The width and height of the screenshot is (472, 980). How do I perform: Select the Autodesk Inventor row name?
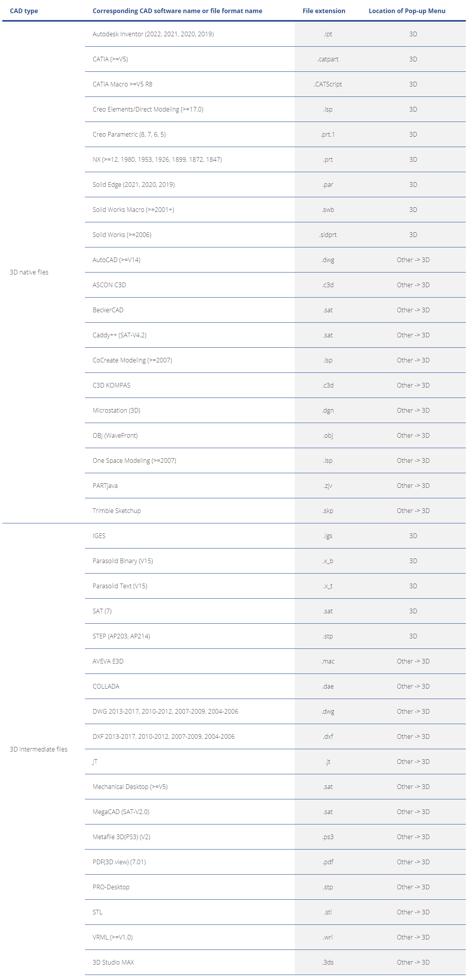click(x=153, y=34)
